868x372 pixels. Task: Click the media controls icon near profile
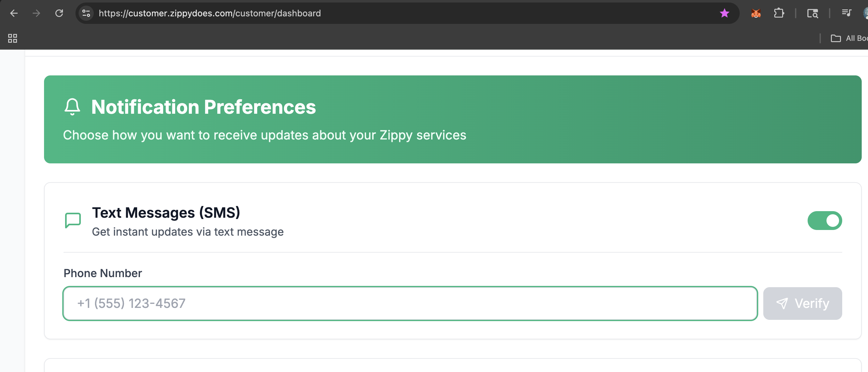847,13
